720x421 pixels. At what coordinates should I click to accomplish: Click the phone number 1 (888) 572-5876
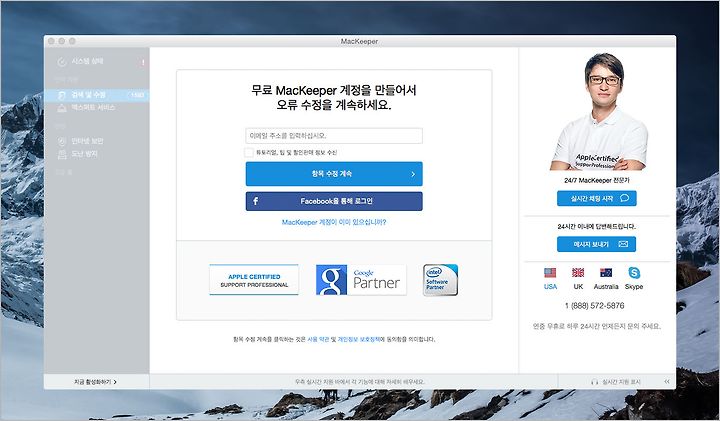click(595, 305)
